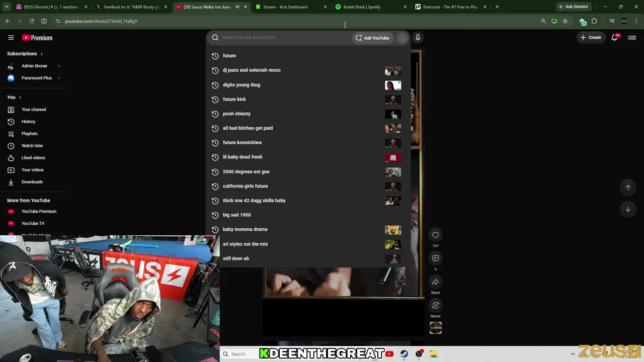The image size is (644, 362).
Task: Click the browser address bar URL
Action: (x=101, y=21)
